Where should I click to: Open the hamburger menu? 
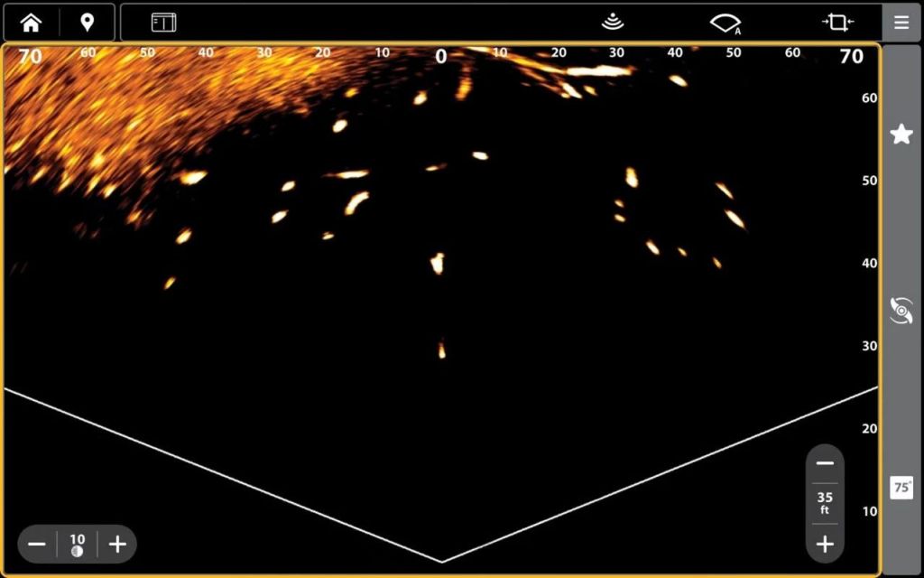coord(901,23)
